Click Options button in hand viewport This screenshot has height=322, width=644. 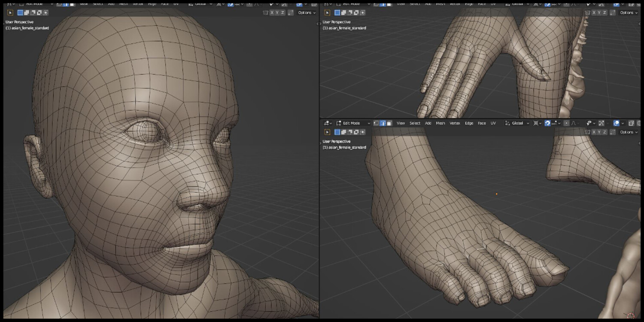628,13
